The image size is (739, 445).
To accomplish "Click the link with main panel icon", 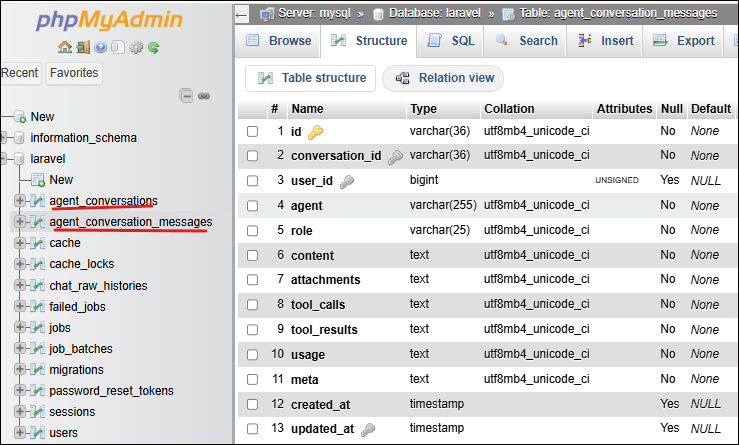I will [203, 96].
